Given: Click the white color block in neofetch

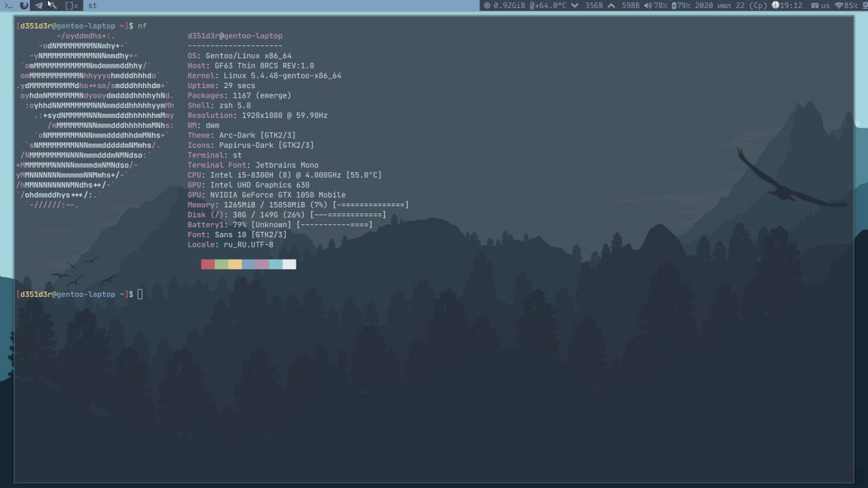Looking at the screenshot, I should click(x=290, y=264).
